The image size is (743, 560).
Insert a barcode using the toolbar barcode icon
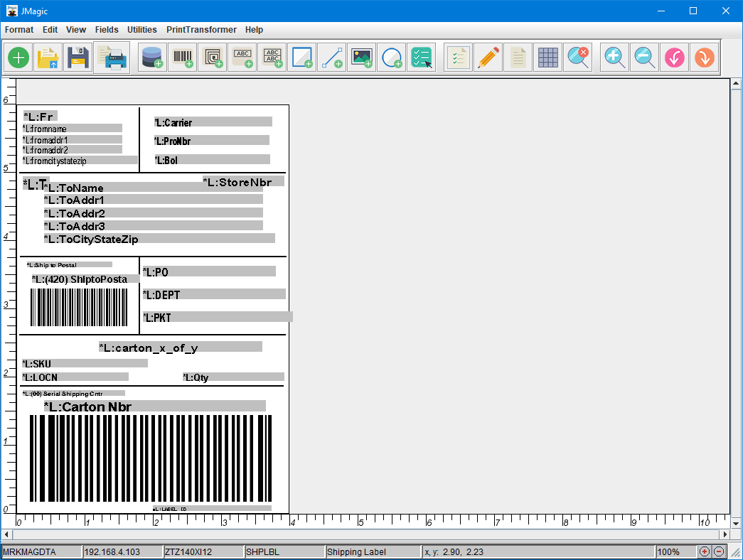(x=183, y=58)
